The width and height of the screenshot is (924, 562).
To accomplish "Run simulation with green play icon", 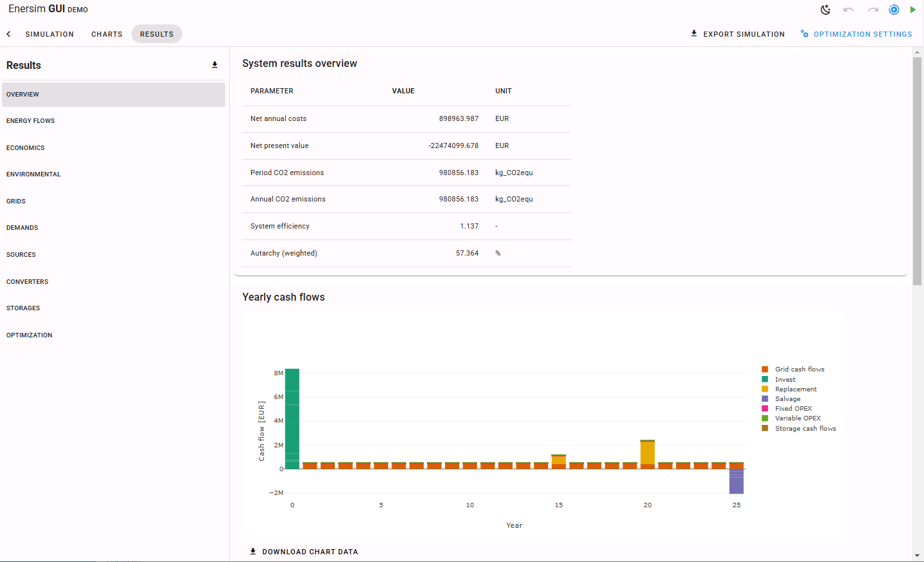I will point(912,10).
